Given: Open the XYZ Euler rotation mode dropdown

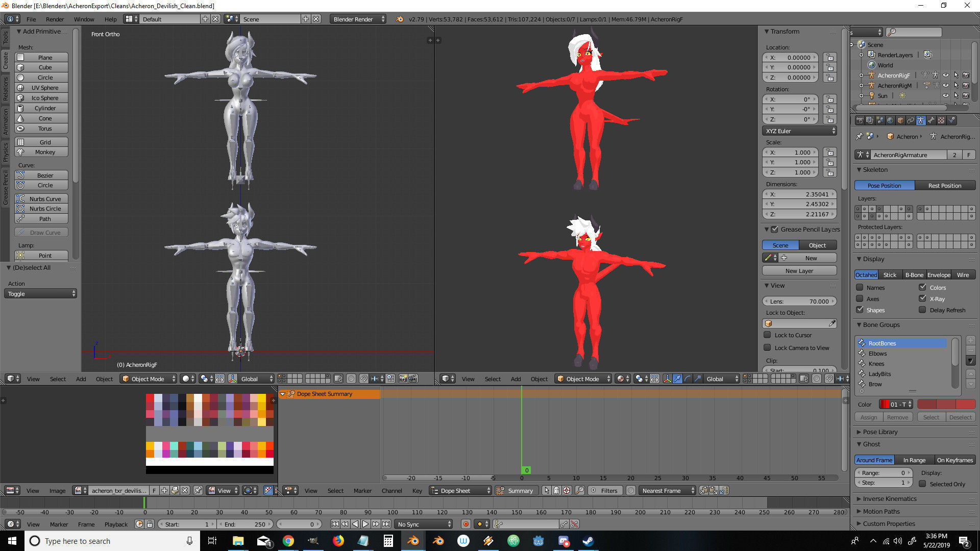Looking at the screenshot, I should [799, 131].
